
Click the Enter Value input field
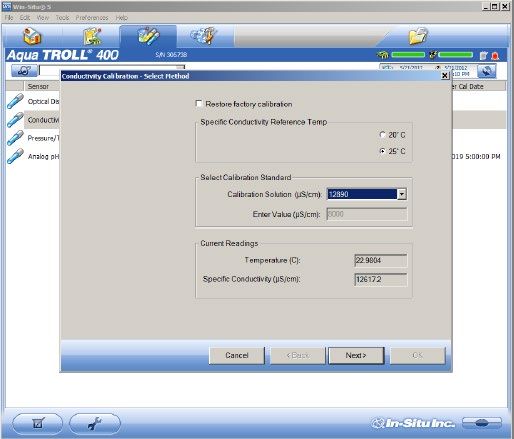pyautogui.click(x=367, y=214)
